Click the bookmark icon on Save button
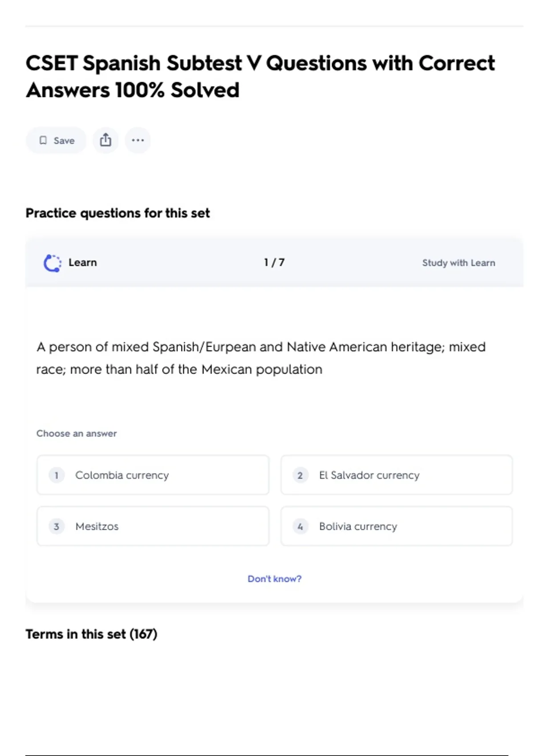The width and height of the screenshot is (534, 756). (x=43, y=141)
